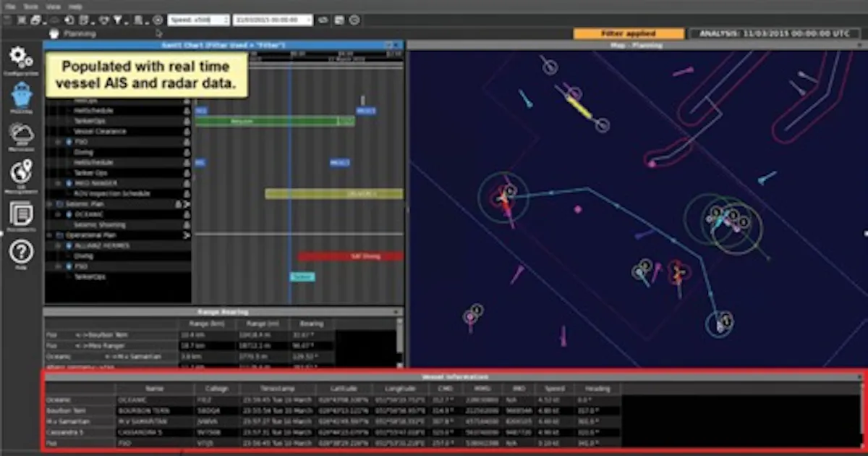Expand the MEO RANGER tree node
The image size is (868, 456).
tap(59, 184)
